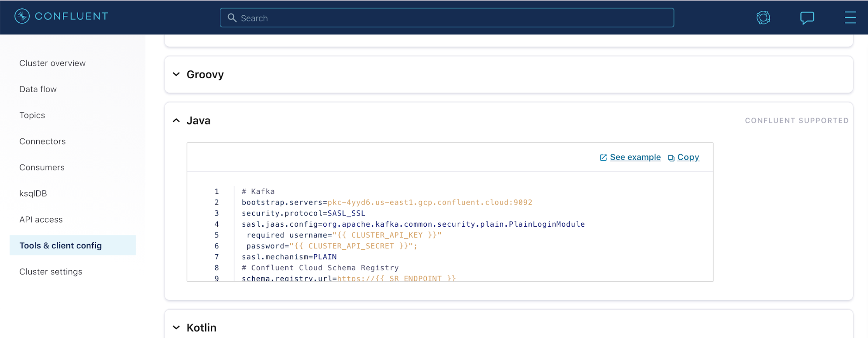Click the schema.registry.url code line
868x338 pixels.
(x=349, y=278)
